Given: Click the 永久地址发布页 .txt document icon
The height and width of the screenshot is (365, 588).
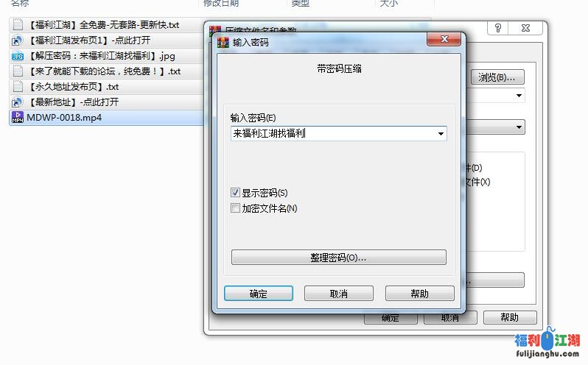Looking at the screenshot, I should pyautogui.click(x=18, y=87).
